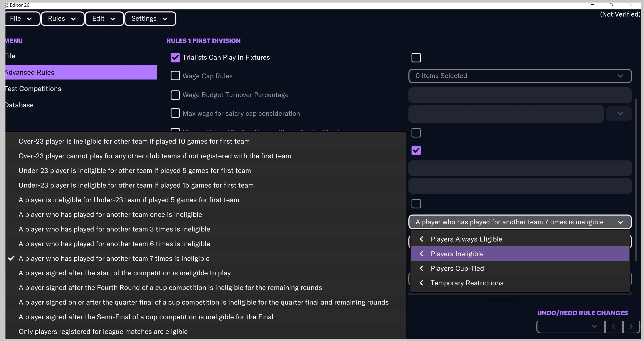Click chevron icon beside Players Cup-Tied

coord(422,268)
